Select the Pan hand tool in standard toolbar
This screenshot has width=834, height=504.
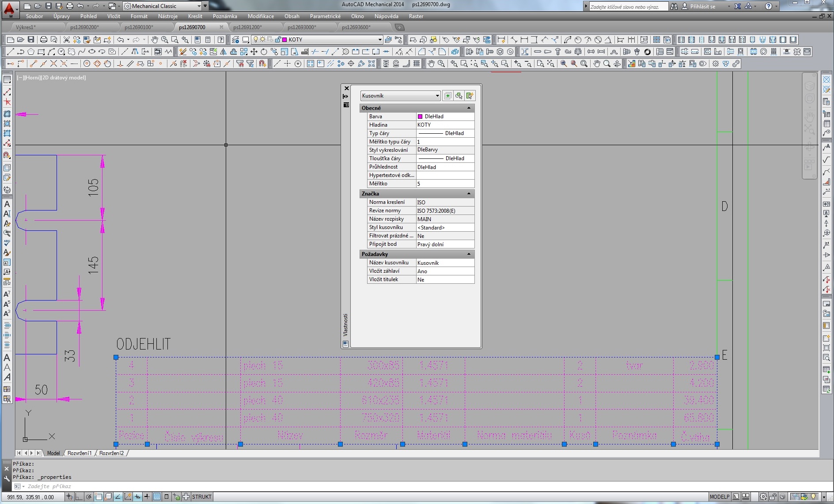[155, 40]
